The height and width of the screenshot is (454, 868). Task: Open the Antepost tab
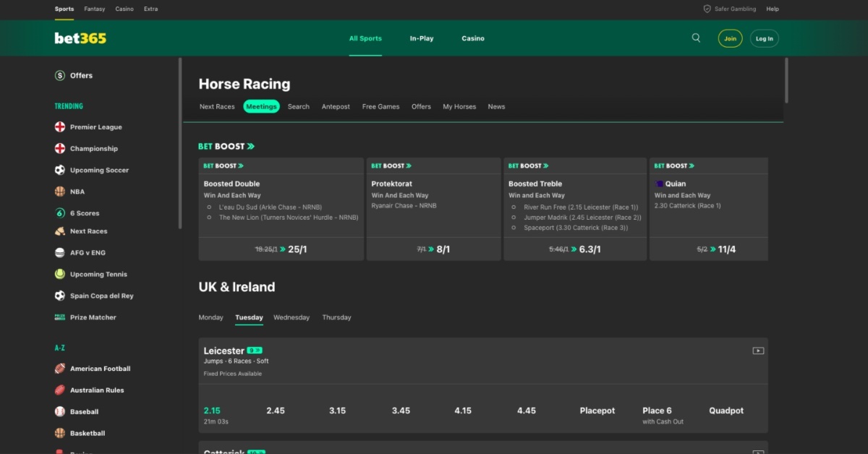pyautogui.click(x=335, y=106)
